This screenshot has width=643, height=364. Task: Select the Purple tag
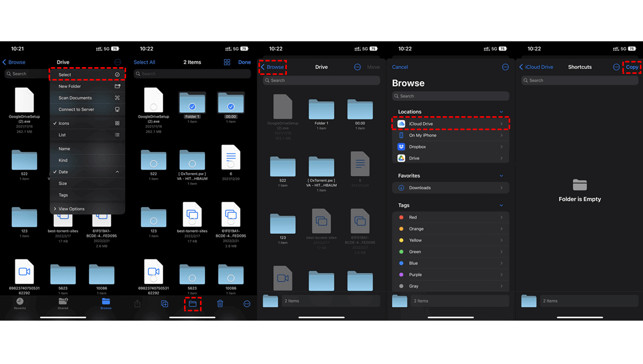(451, 275)
